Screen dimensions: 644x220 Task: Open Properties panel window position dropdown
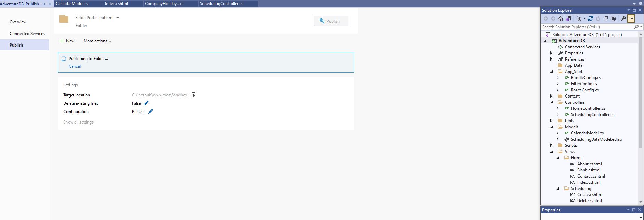point(628,210)
